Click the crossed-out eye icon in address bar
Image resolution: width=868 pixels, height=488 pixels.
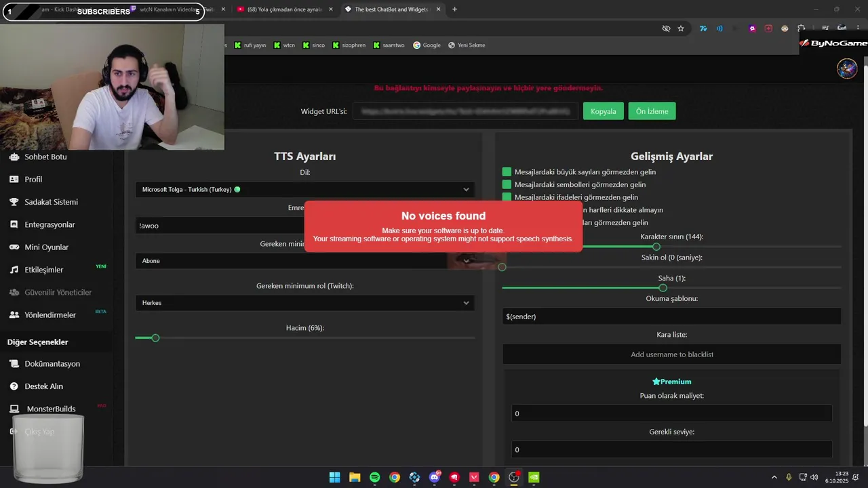click(666, 28)
